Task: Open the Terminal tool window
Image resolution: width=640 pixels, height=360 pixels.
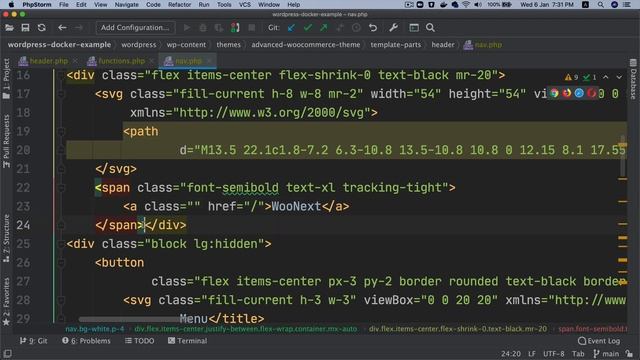Action: point(187,341)
